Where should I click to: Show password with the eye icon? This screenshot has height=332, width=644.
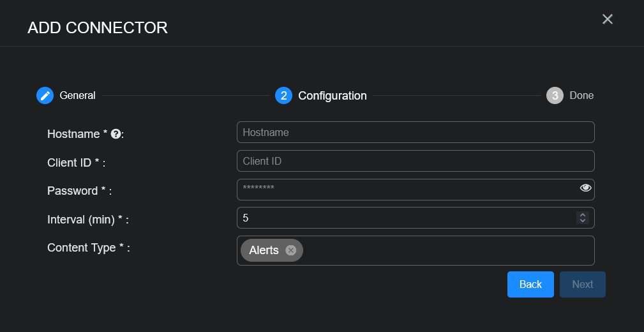coord(585,188)
